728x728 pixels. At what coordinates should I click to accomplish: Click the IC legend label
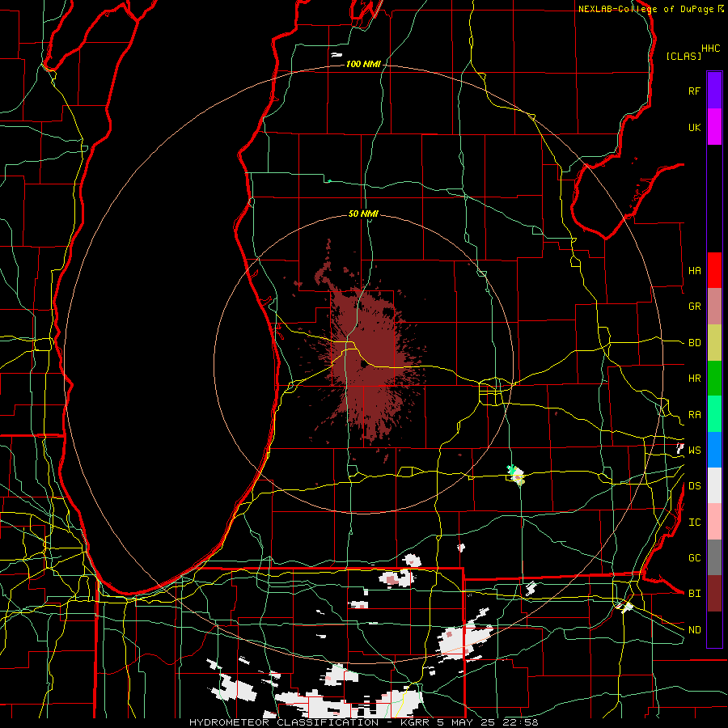(695, 523)
